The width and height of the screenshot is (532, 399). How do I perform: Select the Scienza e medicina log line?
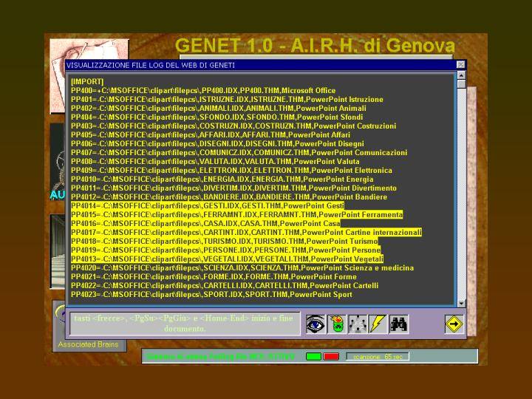(242, 267)
